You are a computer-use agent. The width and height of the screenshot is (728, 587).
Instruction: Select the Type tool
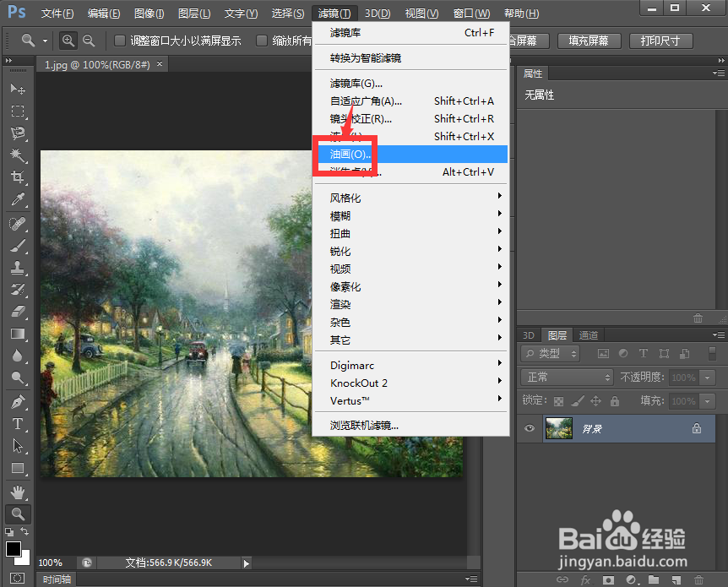18,424
